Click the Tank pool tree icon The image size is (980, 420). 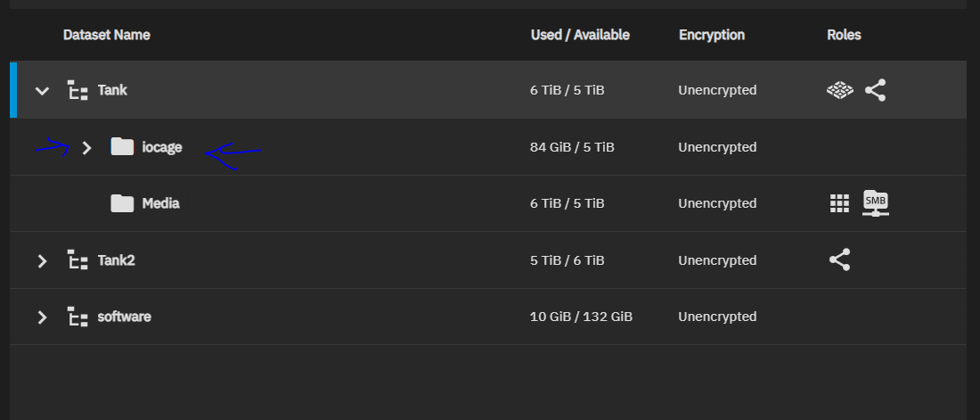click(x=78, y=90)
